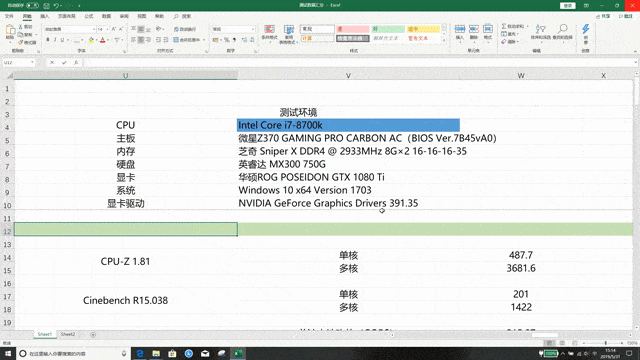Apply the red font color A
This screenshot has width=640, height=360.
pos(102,40)
